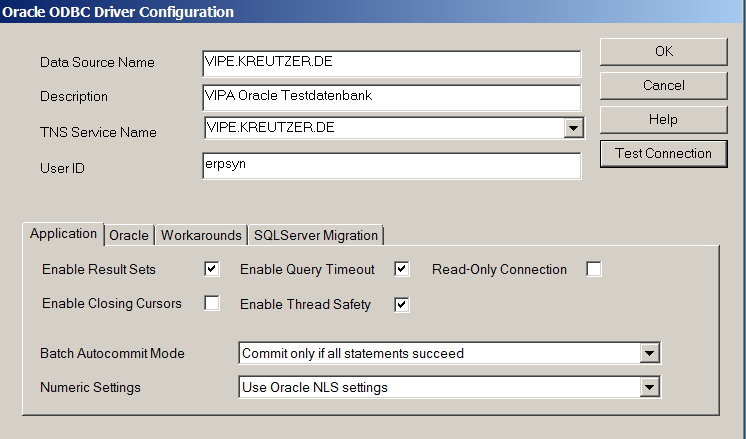
Task: Disable the Enable Thread Safety checkbox
Action: (402, 304)
